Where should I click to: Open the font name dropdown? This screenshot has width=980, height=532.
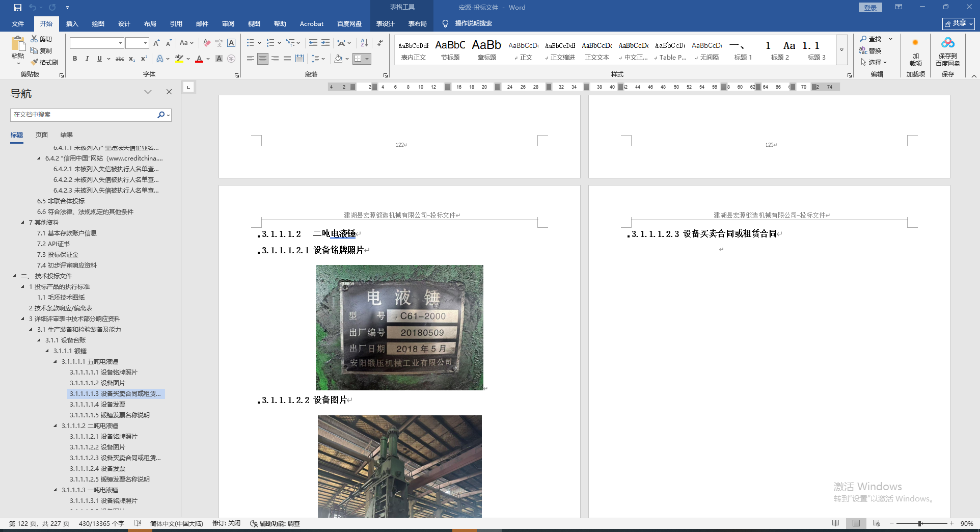coord(120,43)
